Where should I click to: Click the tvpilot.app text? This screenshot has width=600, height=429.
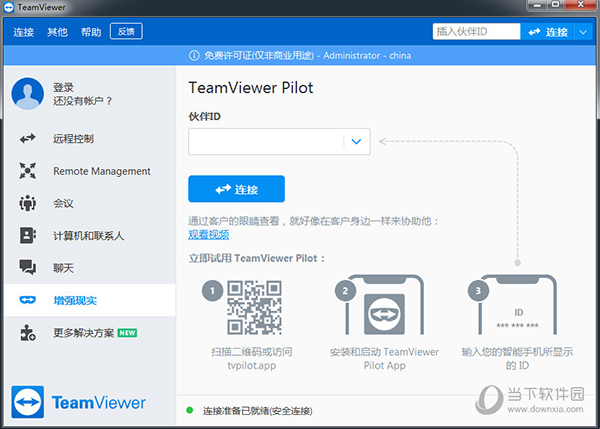coord(251,365)
